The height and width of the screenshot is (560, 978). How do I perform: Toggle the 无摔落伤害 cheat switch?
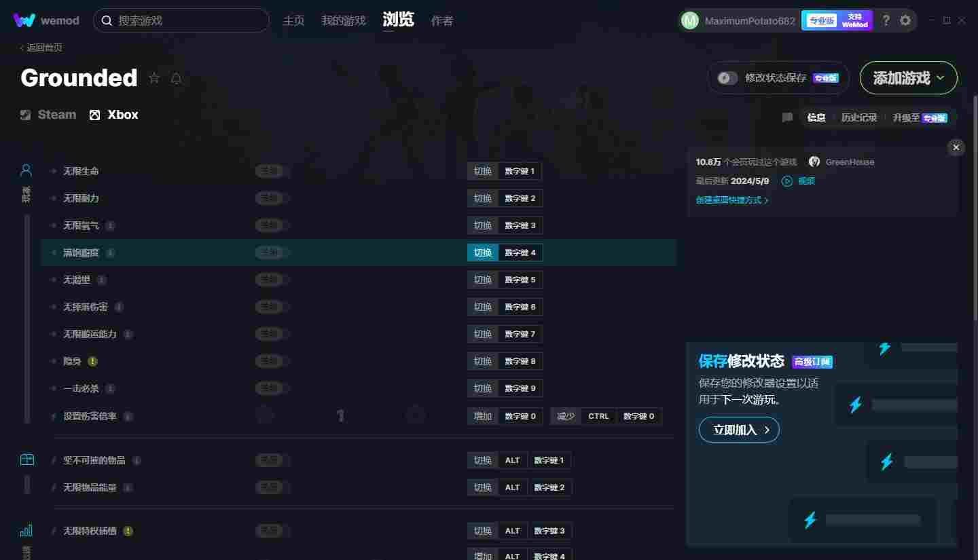[x=272, y=307]
